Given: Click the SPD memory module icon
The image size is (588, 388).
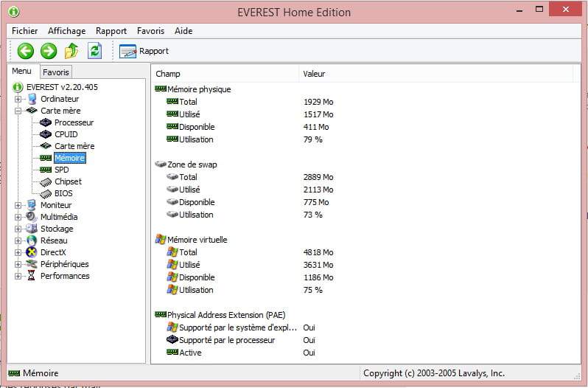Looking at the screenshot, I should point(46,170).
